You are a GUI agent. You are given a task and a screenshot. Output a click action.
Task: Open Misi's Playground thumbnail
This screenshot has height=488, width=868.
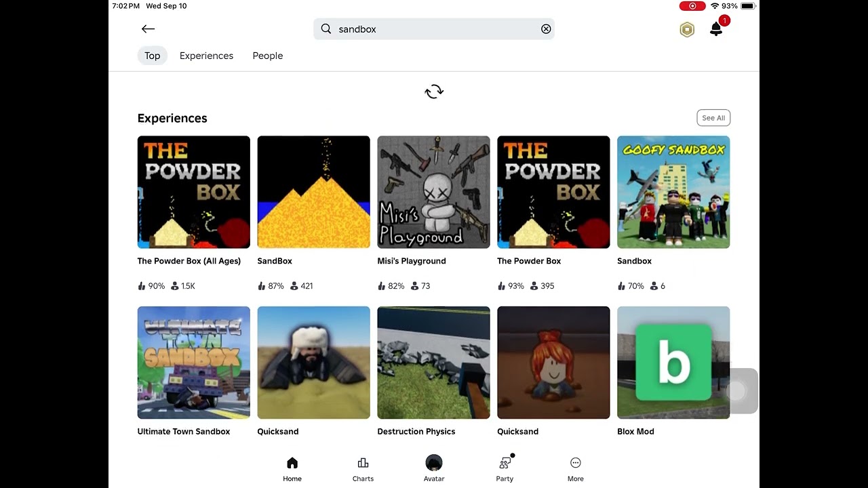433,192
